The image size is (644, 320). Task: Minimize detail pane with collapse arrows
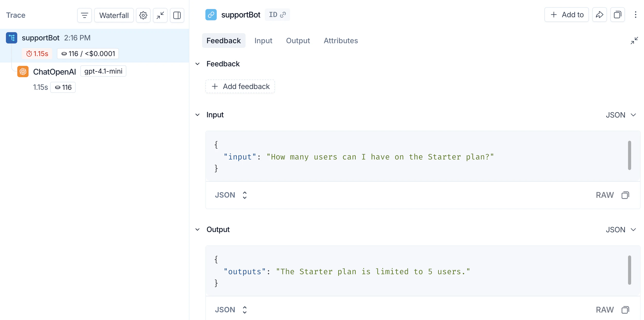634,41
